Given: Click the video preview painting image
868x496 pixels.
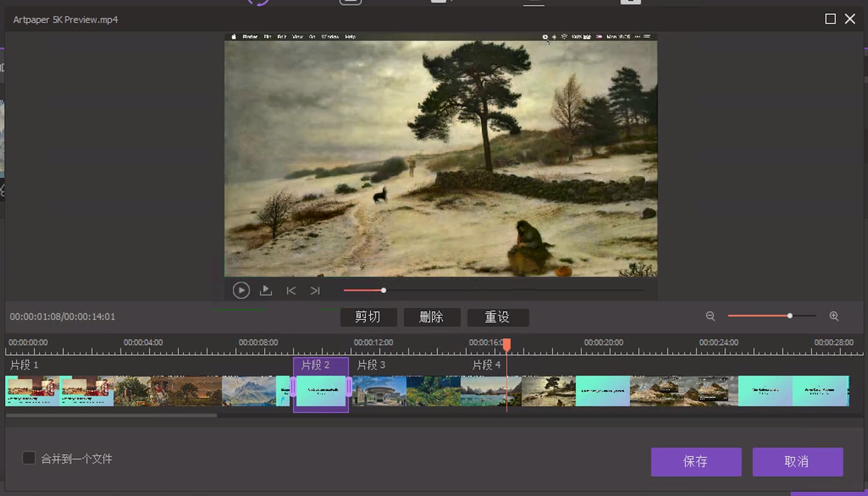Looking at the screenshot, I should 441,155.
